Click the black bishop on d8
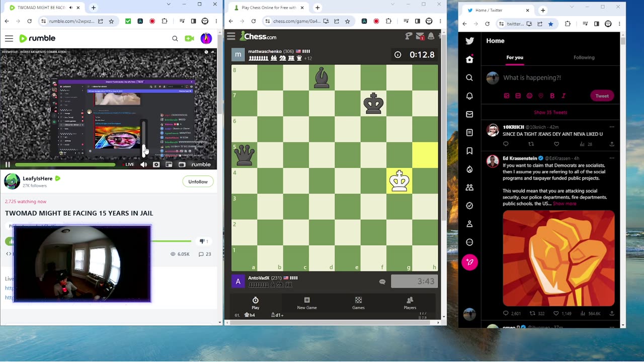Viewport: 644px width, 362px height. click(322, 78)
